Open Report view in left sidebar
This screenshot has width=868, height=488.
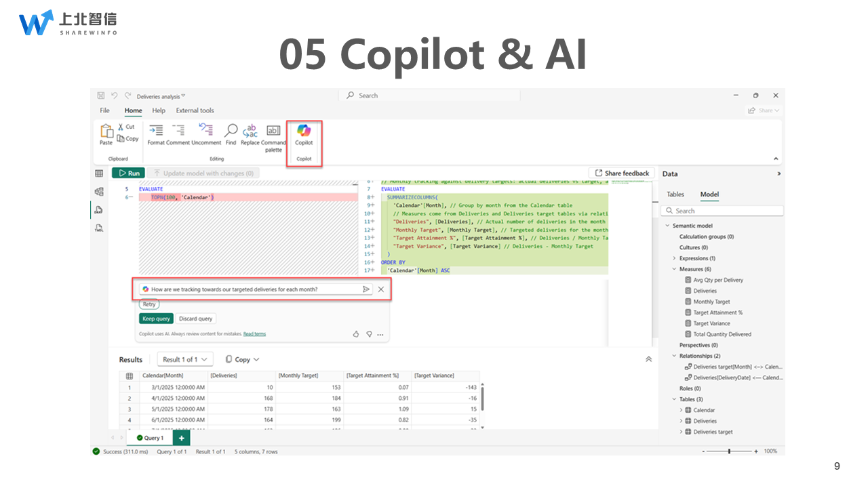99,174
